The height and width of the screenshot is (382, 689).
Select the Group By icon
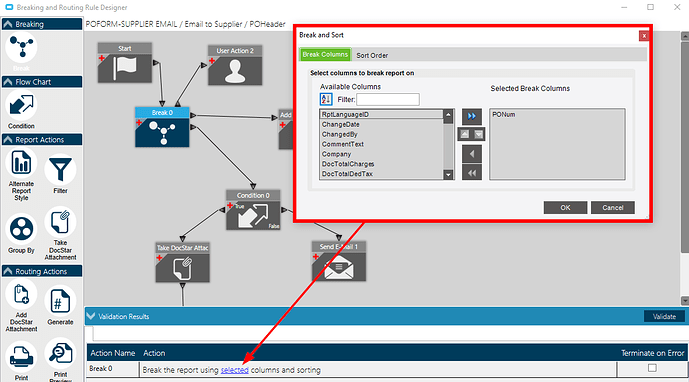pos(21,229)
